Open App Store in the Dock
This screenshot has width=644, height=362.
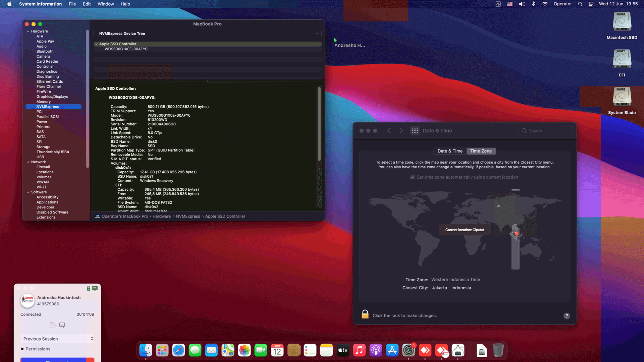click(x=392, y=351)
